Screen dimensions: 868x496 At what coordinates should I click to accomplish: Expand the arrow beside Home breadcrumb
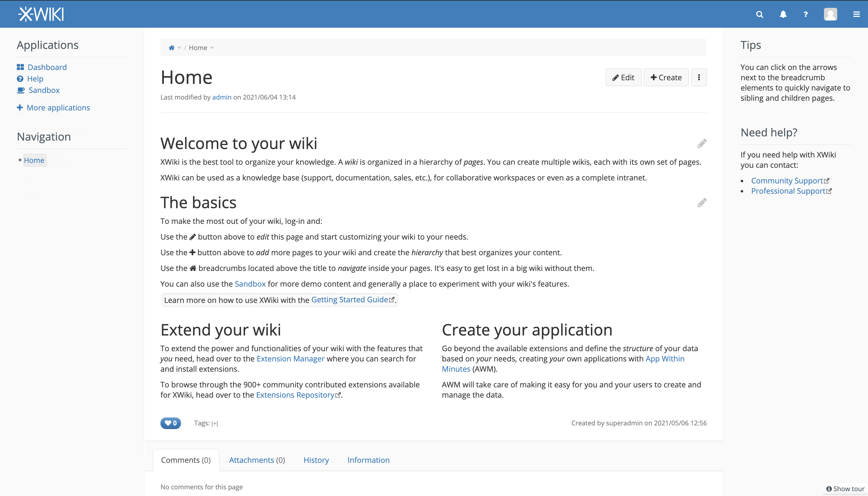click(212, 48)
